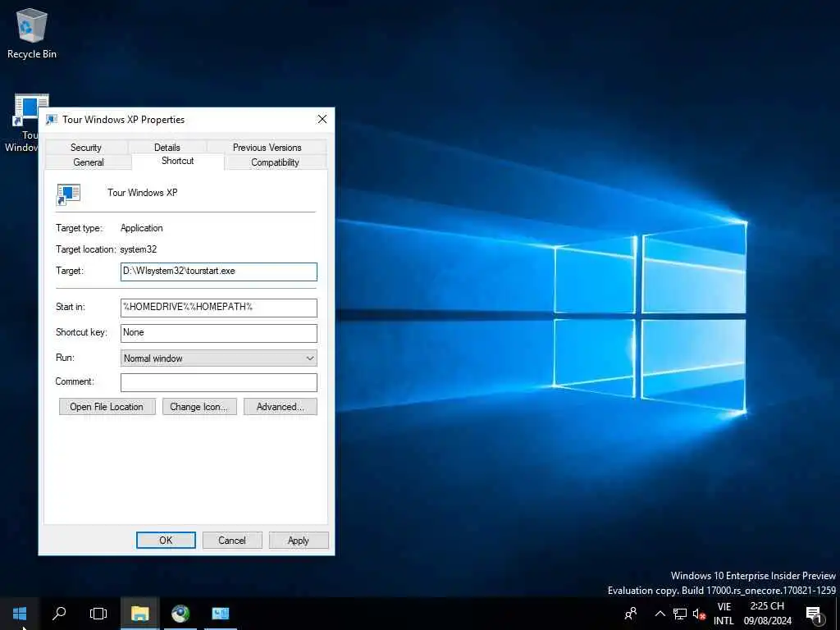Switch to the globe browser taskbar app
This screenshot has height=630, width=840.
(x=180, y=614)
